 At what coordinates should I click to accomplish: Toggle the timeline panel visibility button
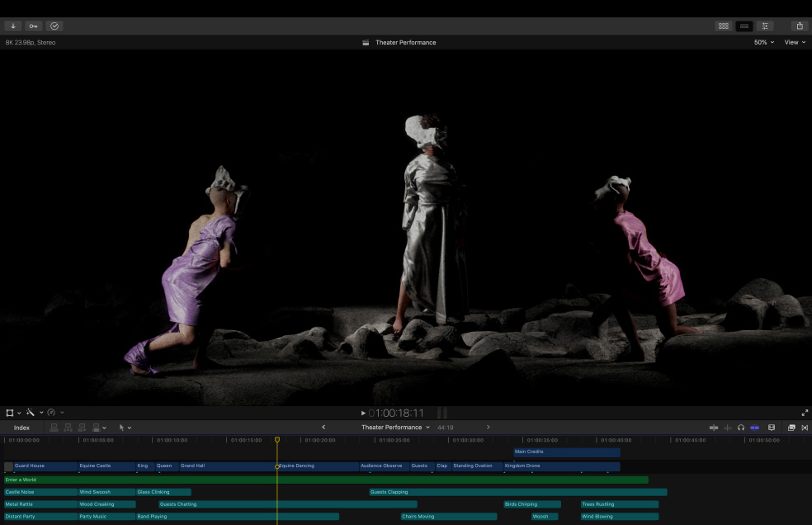744,26
